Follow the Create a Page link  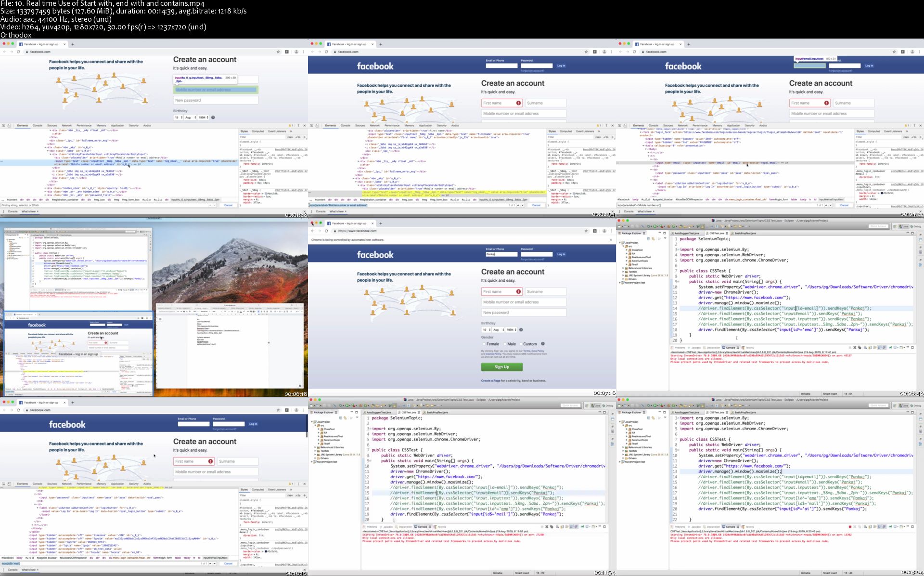tap(490, 381)
